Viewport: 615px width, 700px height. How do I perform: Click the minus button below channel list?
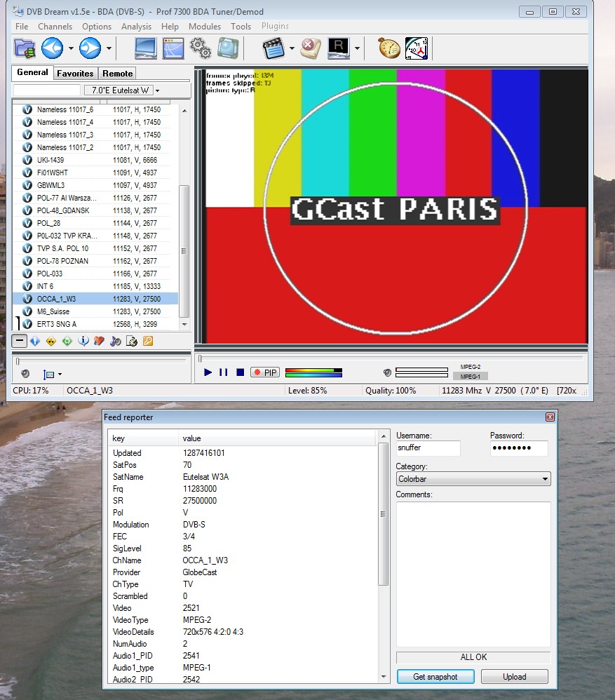(x=19, y=341)
